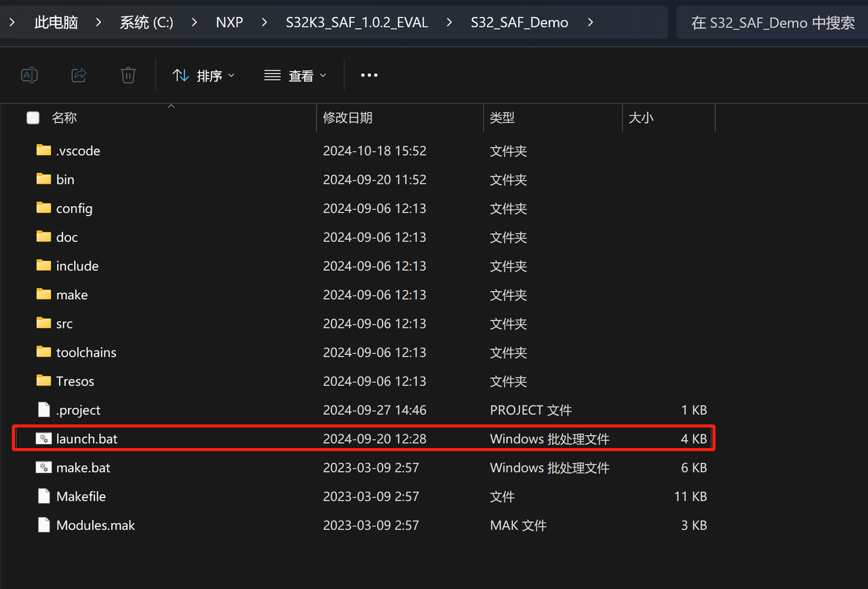The image size is (868, 589).
Task: Expand chevron after S32K3_SAF_1.0.2_EVAL breadcrumb
Action: pyautogui.click(x=450, y=22)
